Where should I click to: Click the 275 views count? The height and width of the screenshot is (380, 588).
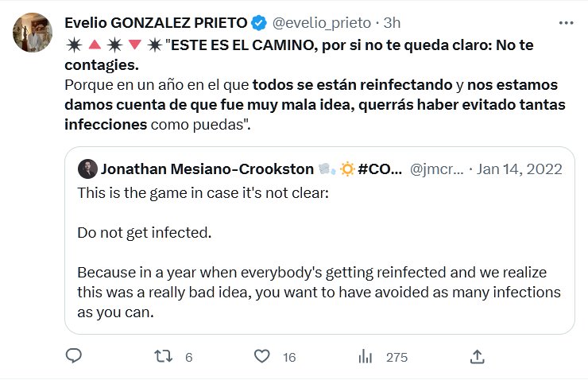397,358
